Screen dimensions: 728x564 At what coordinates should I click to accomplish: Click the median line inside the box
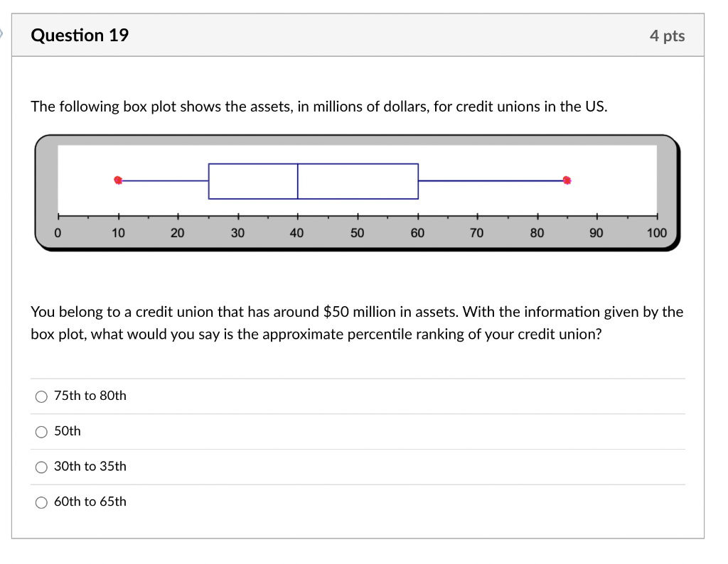(x=297, y=180)
